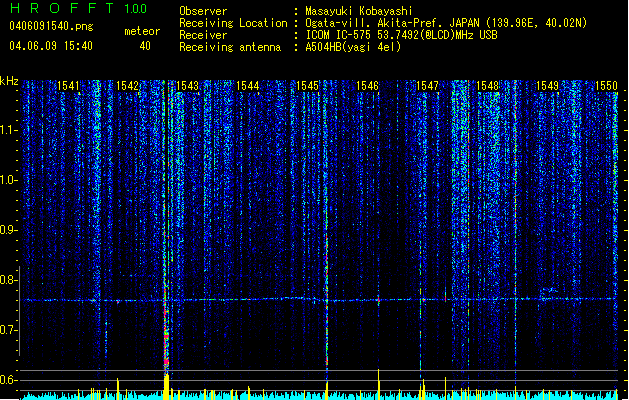The width and height of the screenshot is (629, 400).
Task: Click the meteor count value 40
Action: 145,46
